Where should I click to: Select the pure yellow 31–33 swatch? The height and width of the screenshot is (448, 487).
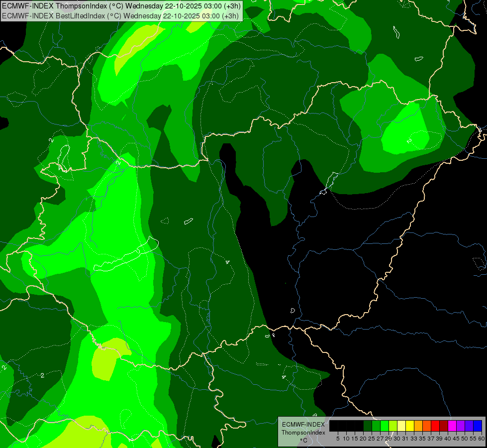pos(410,426)
